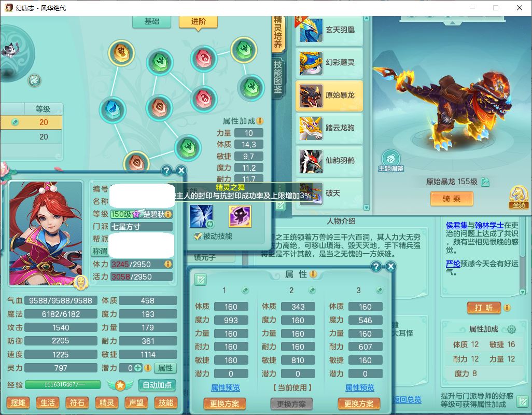Close the character info panel
This screenshot has width=532, height=415.
(x=180, y=170)
